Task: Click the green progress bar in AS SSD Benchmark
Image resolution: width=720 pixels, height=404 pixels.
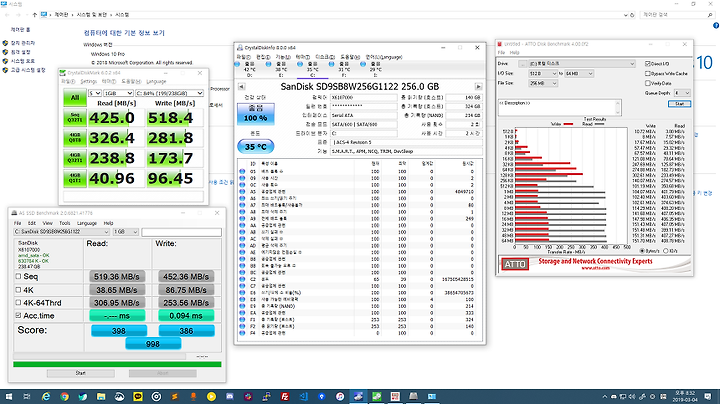Action: click(x=117, y=365)
